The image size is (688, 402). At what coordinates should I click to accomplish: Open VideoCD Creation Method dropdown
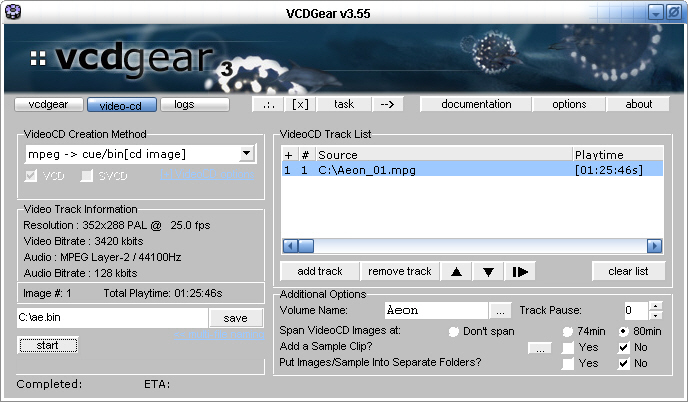point(247,154)
